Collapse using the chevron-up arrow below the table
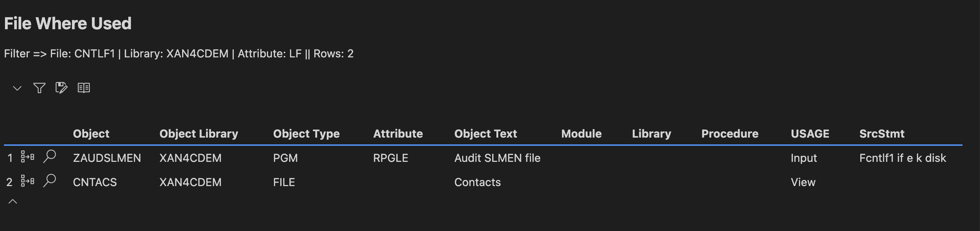This screenshot has height=231, width=980. click(13, 201)
